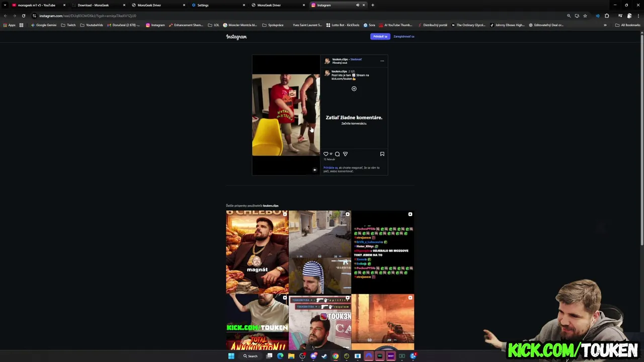Like the reel with heart icon
The height and width of the screenshot is (362, 644).
326,154
